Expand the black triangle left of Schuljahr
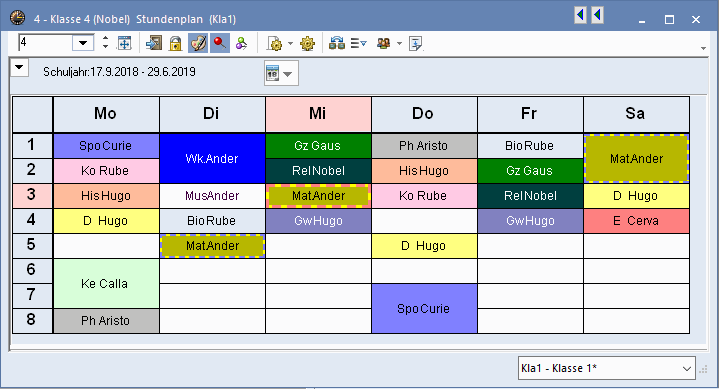 (x=19, y=67)
